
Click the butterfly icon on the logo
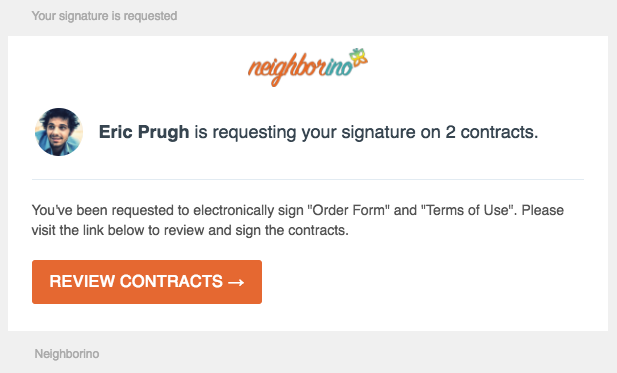[x=358, y=57]
